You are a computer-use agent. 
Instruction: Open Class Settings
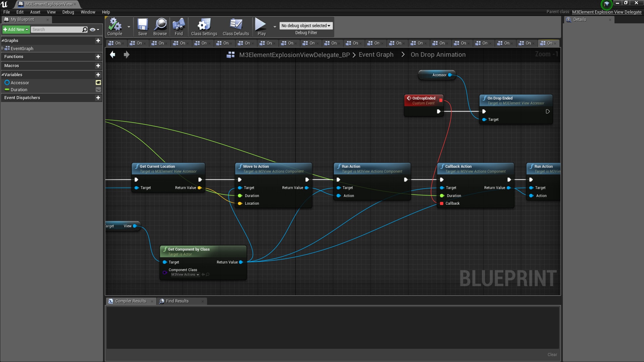pos(203,26)
